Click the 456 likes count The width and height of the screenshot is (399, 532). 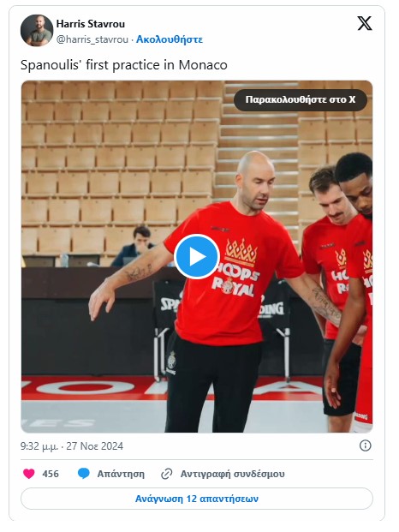point(51,474)
